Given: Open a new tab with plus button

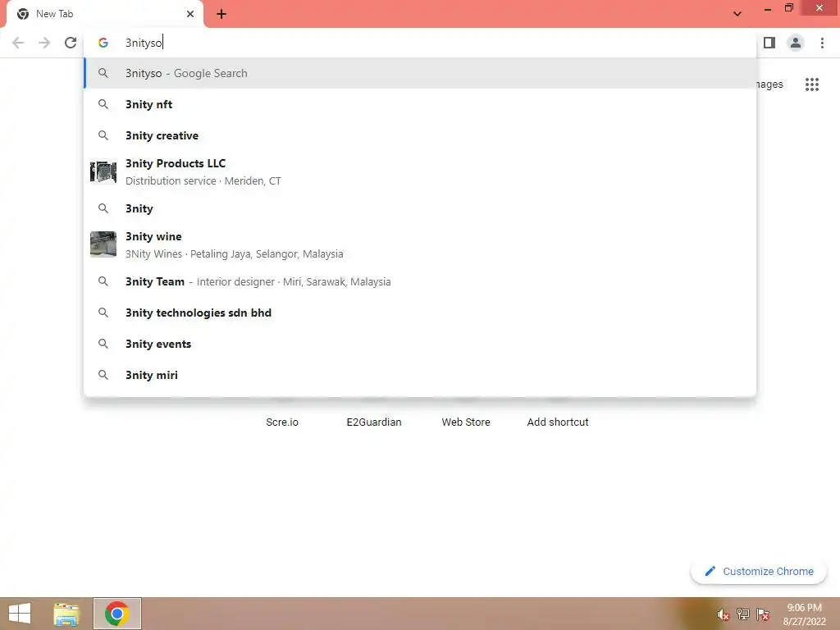Looking at the screenshot, I should tap(221, 14).
